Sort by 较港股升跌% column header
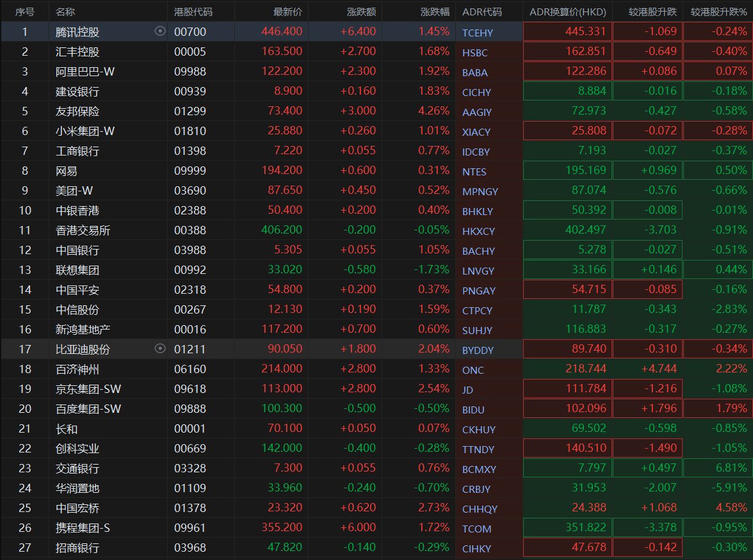Image resolution: width=753 pixels, height=560 pixels. pos(719,12)
